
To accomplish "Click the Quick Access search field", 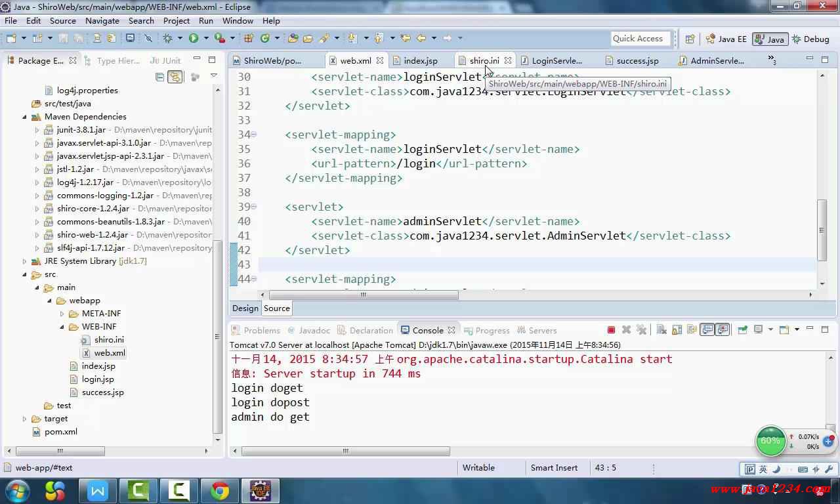I will pos(640,39).
